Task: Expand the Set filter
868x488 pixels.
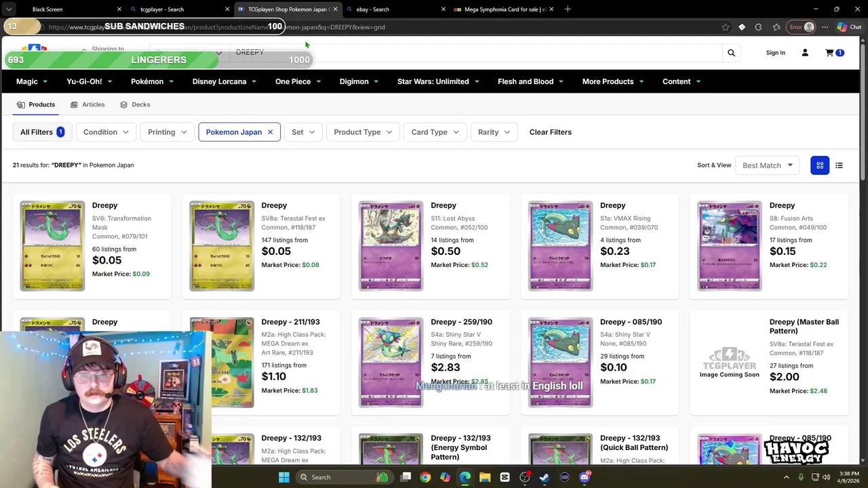Action: (303, 132)
